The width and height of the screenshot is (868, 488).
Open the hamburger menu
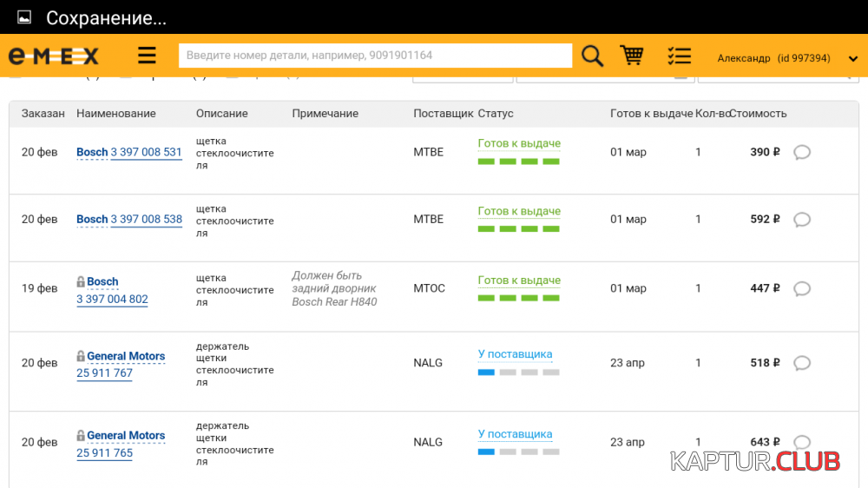[147, 56]
